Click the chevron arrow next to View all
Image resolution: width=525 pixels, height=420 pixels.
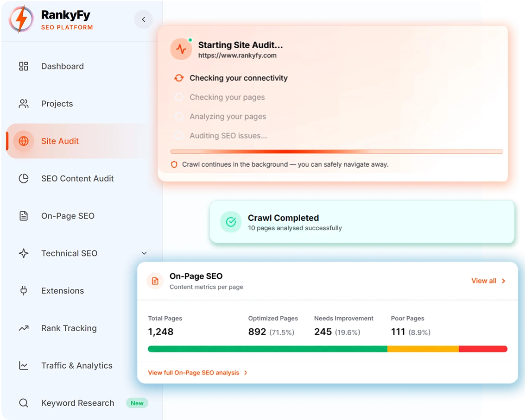[x=504, y=281]
